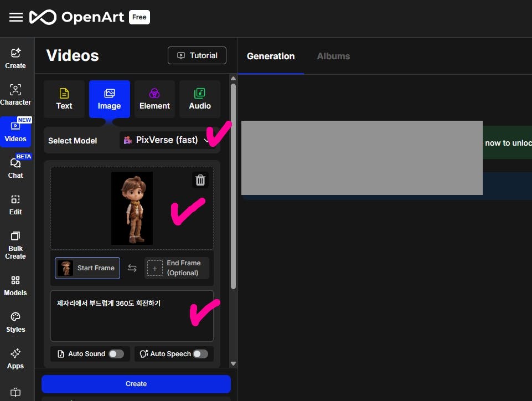This screenshot has width=532, height=401.
Task: Delete the uploaded image with the trash icon
Action: tap(200, 180)
